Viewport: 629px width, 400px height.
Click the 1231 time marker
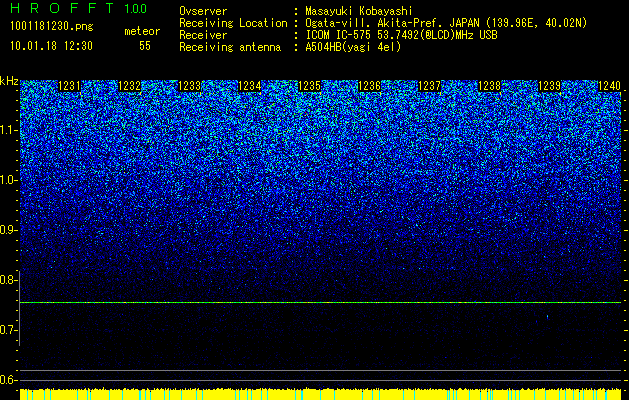(69, 86)
